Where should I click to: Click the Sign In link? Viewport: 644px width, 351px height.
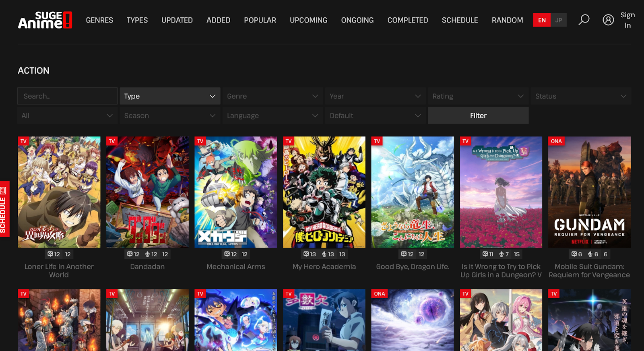click(627, 20)
